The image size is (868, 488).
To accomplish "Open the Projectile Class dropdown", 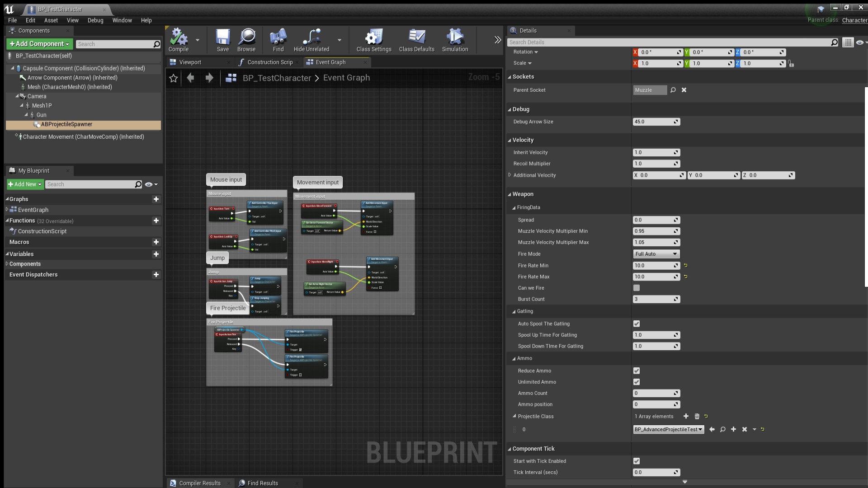I will coord(668,429).
